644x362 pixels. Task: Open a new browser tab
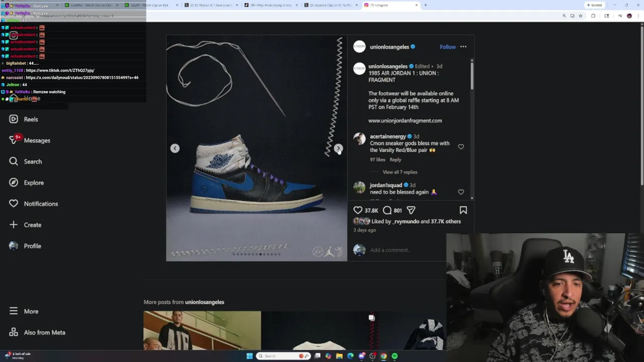pyautogui.click(x=425, y=5)
